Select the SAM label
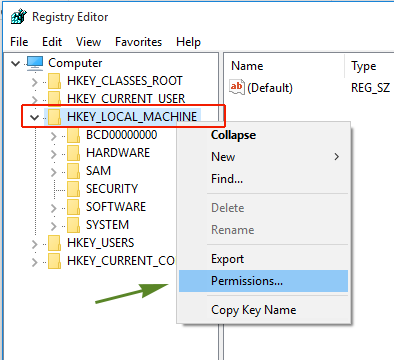The width and height of the screenshot is (394, 360). pyautogui.click(x=98, y=171)
